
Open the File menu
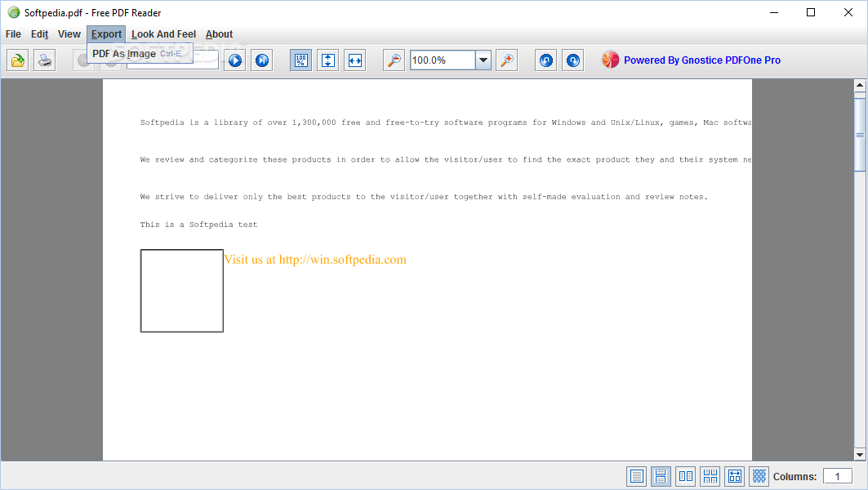(13, 34)
